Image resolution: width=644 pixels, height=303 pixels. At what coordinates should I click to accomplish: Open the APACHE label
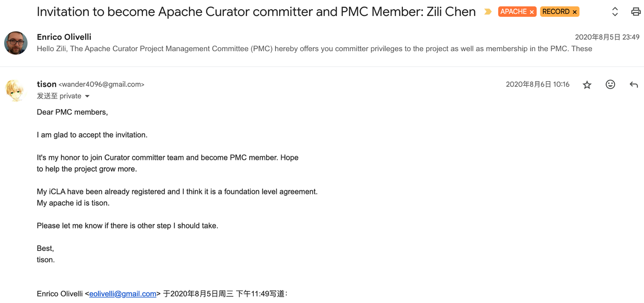[513, 12]
